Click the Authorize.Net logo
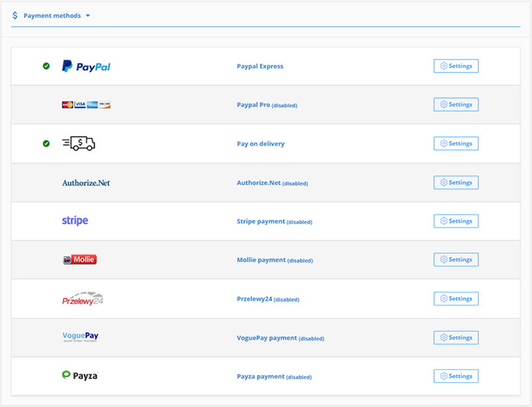Viewport: 532px width, 407px height. [86, 183]
